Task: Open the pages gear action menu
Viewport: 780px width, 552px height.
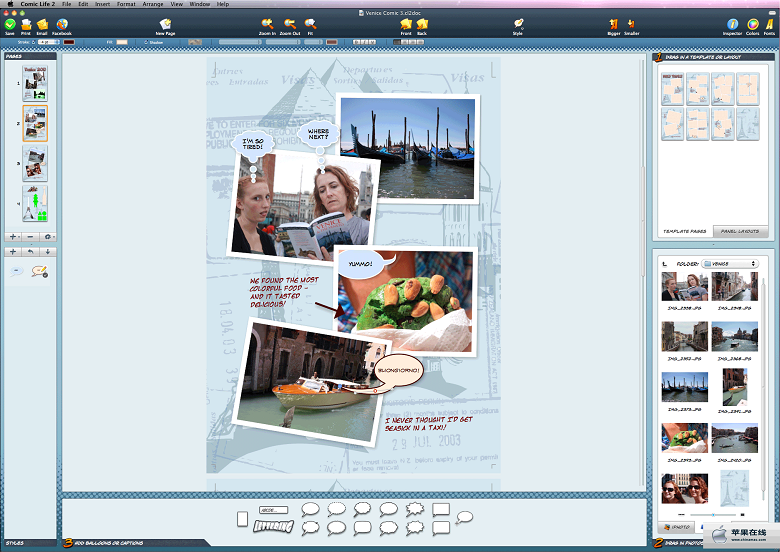Action: (46, 237)
